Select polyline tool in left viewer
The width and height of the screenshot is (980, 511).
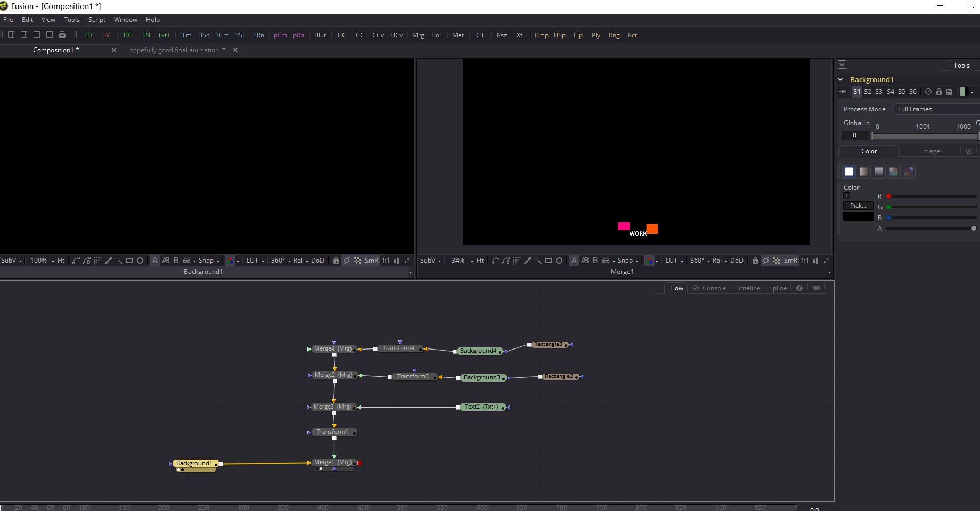tap(76, 261)
